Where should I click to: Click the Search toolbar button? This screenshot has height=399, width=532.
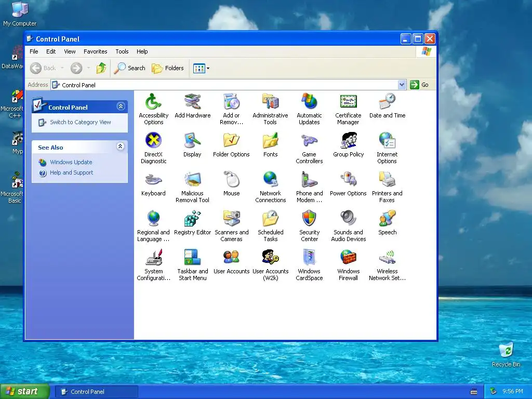129,68
